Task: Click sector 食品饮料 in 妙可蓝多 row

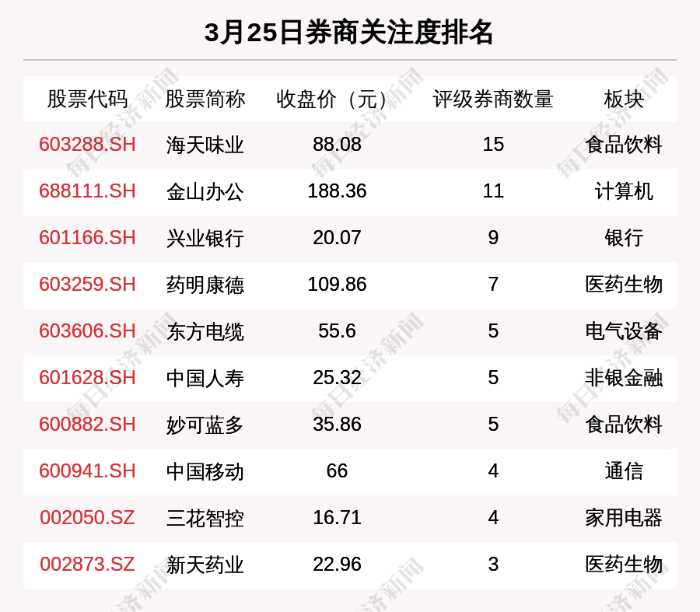Action: 624,425
